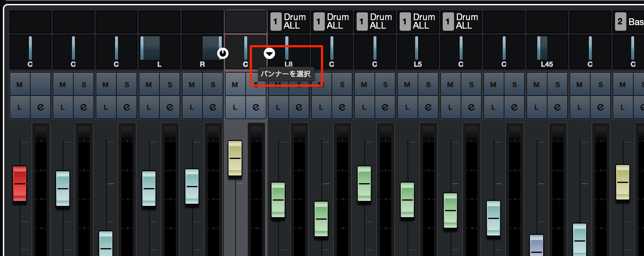Solo the channel panned L5
Image resolution: width=644 pixels, height=256 pixels.
click(428, 84)
